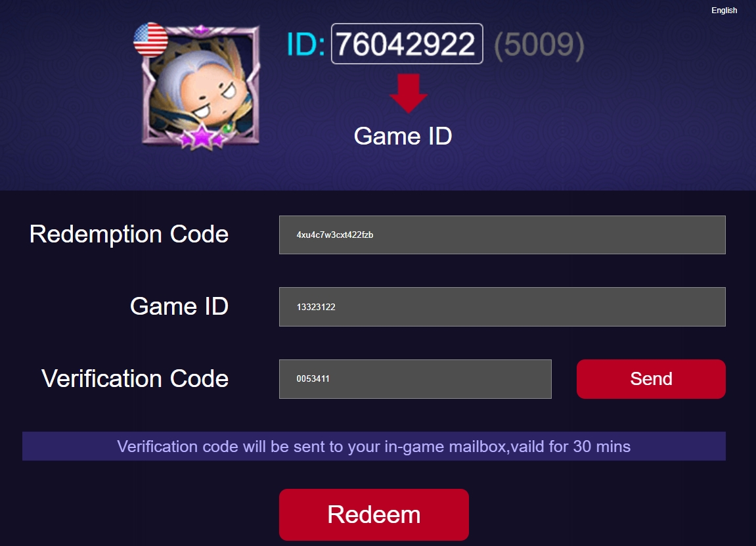Click the cyan ID: text

click(305, 44)
